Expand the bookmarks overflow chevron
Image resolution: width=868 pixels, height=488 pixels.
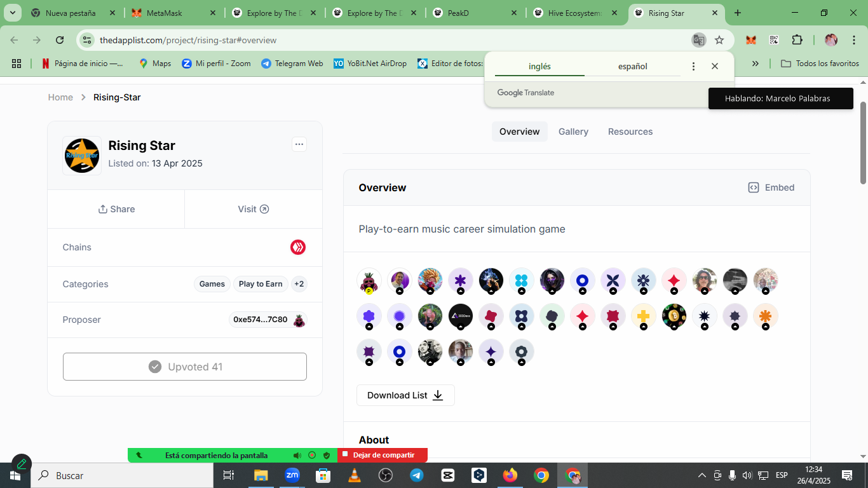756,64
